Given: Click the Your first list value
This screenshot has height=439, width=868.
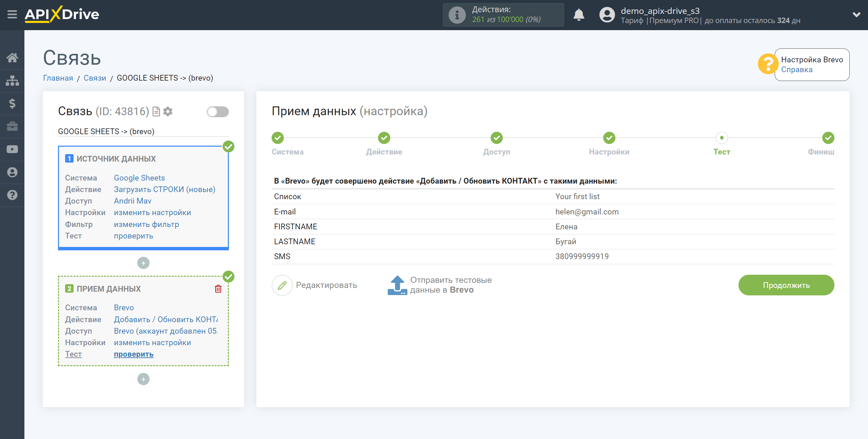Looking at the screenshot, I should tap(577, 197).
